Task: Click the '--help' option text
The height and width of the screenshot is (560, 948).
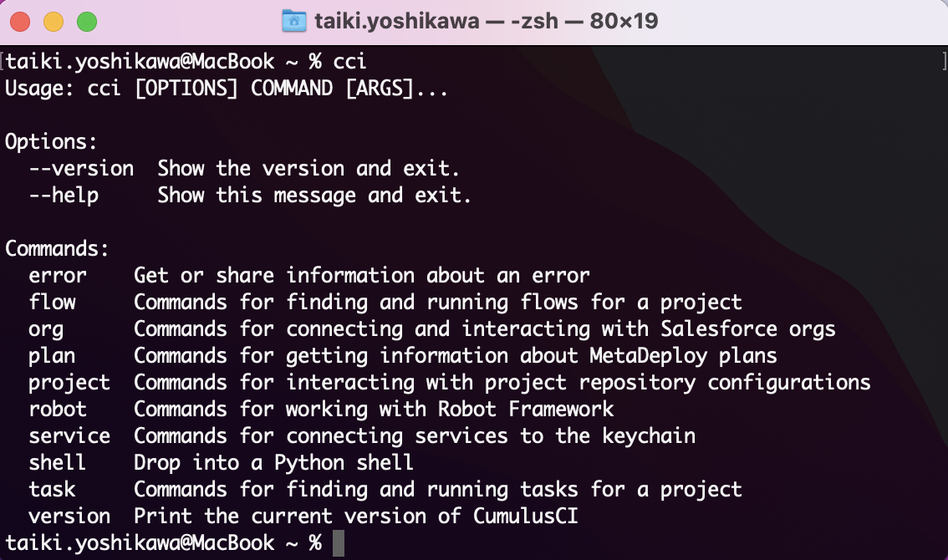Action: [64, 196]
